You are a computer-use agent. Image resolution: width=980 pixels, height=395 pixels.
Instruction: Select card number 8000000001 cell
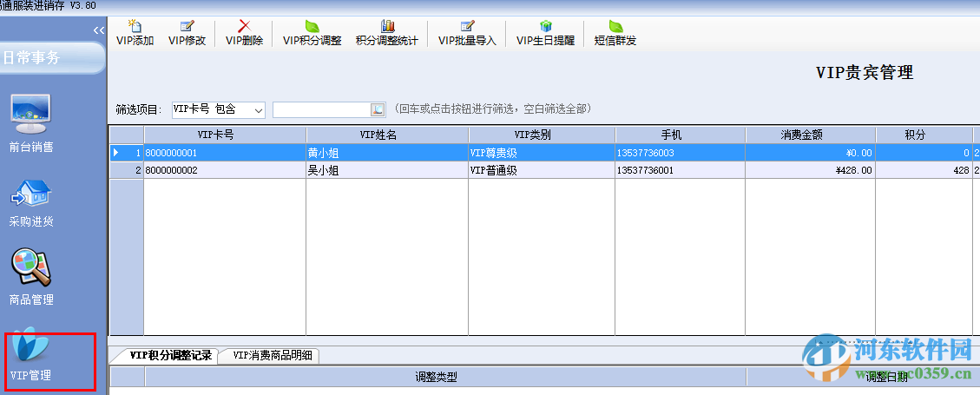click(x=225, y=153)
